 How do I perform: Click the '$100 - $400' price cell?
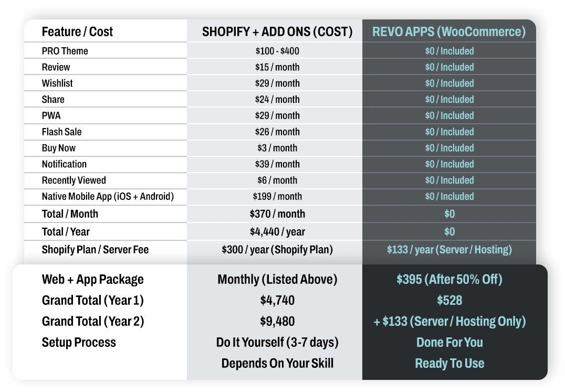tap(277, 51)
